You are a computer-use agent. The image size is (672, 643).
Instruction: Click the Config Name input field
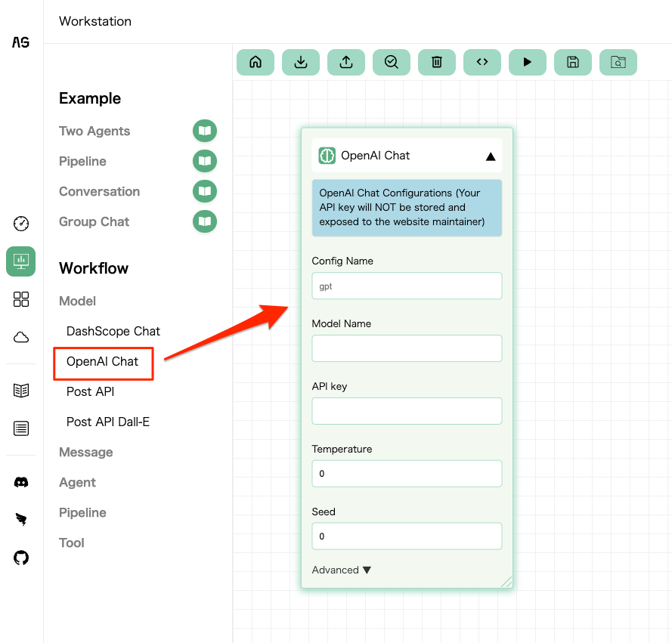(x=407, y=286)
